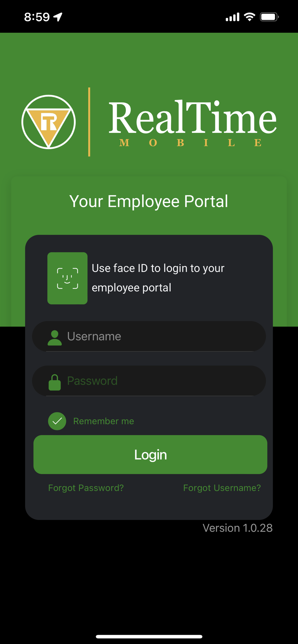Click the user silhouette icon in Username field
Screen dimensions: 298x644
[x=55, y=338]
